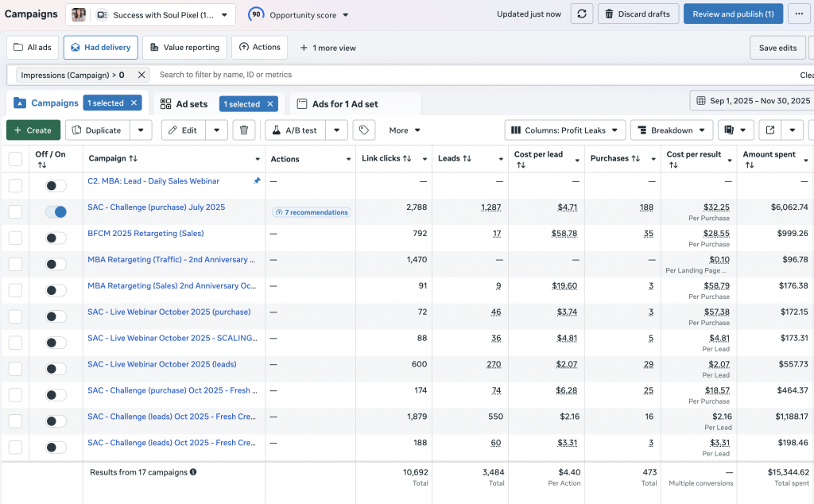Unpin the C2. MBA Daily Sales Webinar campaign
This screenshot has width=814, height=504.
[257, 180]
